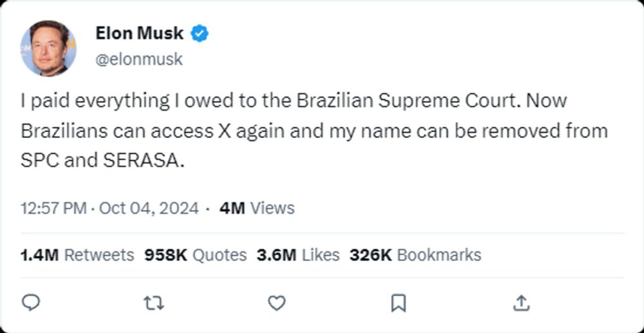Click the share upload icon
Viewport: 644px width, 333px height.
(521, 302)
